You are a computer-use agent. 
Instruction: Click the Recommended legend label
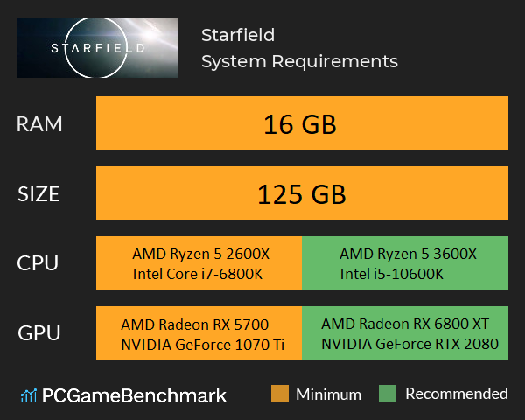456,394
